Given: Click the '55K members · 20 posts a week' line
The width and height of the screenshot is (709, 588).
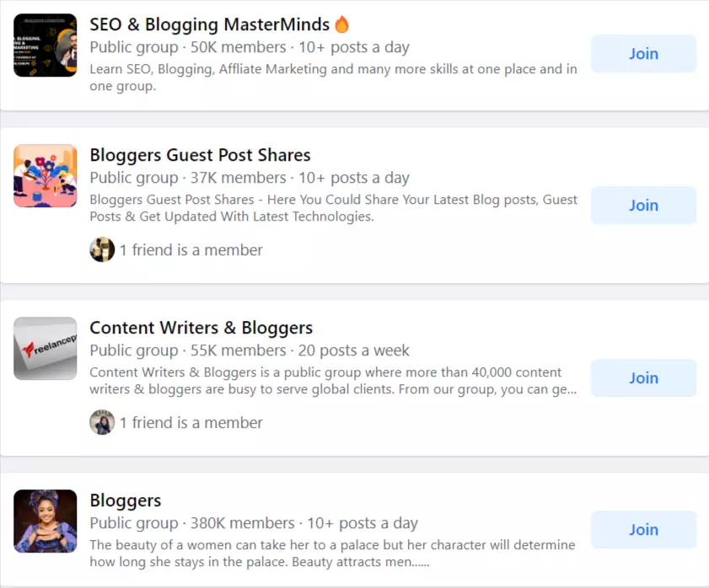Looking at the screenshot, I should tap(300, 350).
